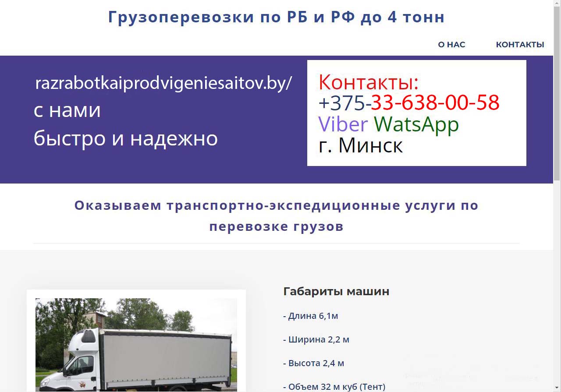Viewport: 561px width, 392px height.
Task: Open the О НАС menu item
Action: tap(451, 45)
